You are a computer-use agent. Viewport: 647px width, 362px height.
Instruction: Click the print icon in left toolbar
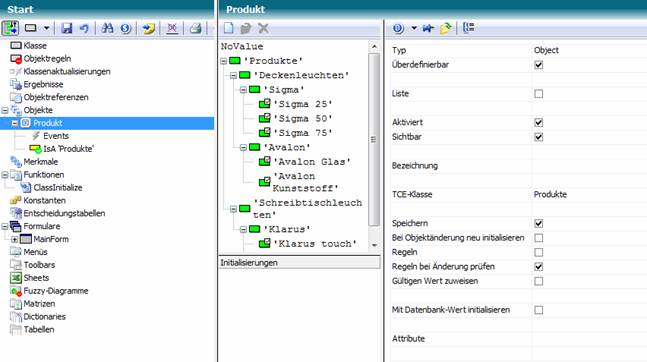point(195,28)
